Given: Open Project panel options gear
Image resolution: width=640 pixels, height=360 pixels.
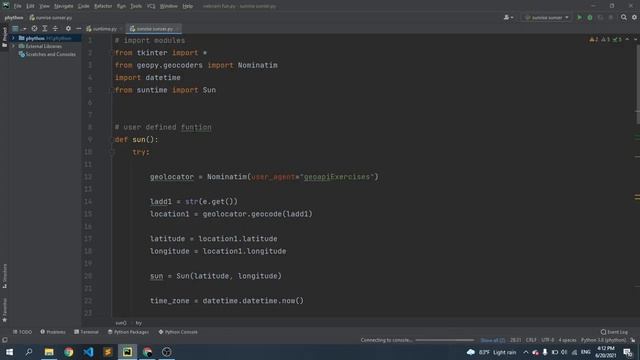Looking at the screenshot, I should pos(68,29).
